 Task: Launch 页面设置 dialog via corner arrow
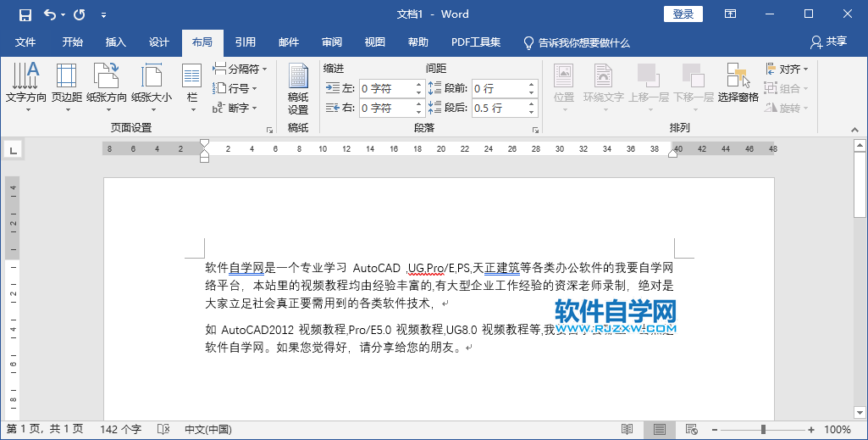tap(269, 130)
